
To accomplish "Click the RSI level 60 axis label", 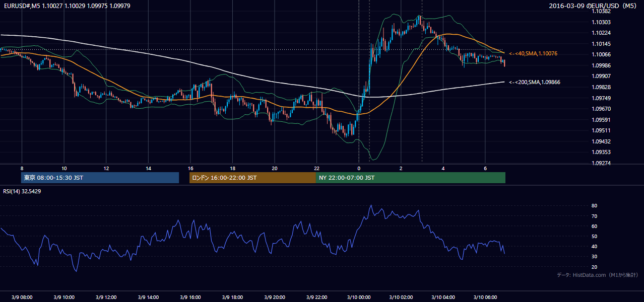I will coord(595,226).
